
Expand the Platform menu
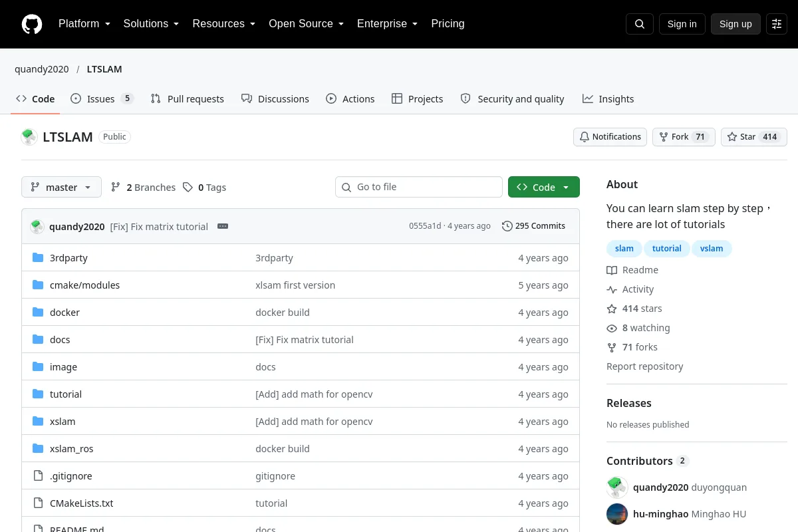(84, 24)
